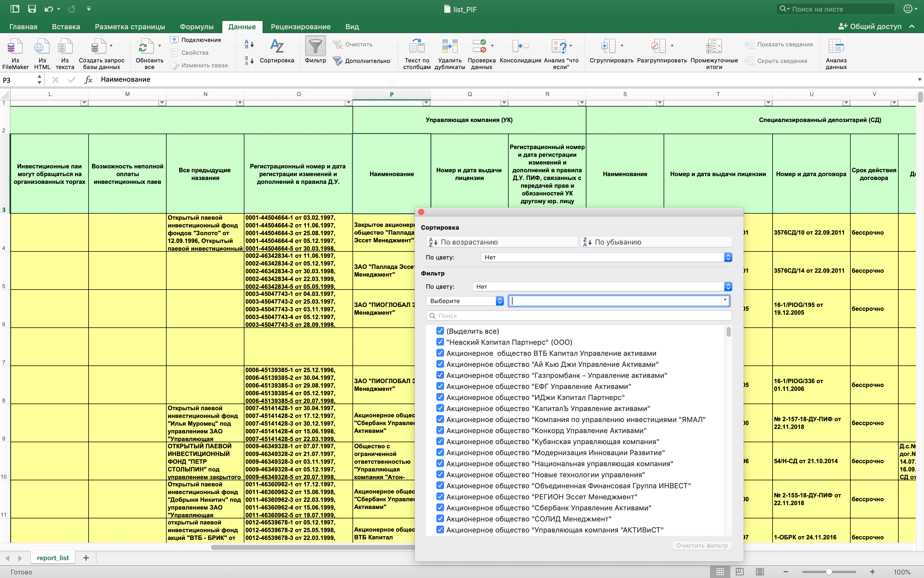Open Формулы tab

[x=196, y=27]
